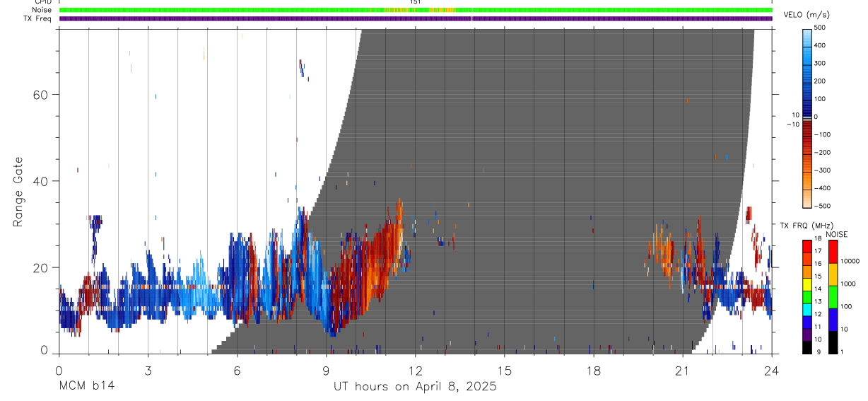The height and width of the screenshot is (401, 868).
Task: Click the noise color scale legend
Action: 833,297
